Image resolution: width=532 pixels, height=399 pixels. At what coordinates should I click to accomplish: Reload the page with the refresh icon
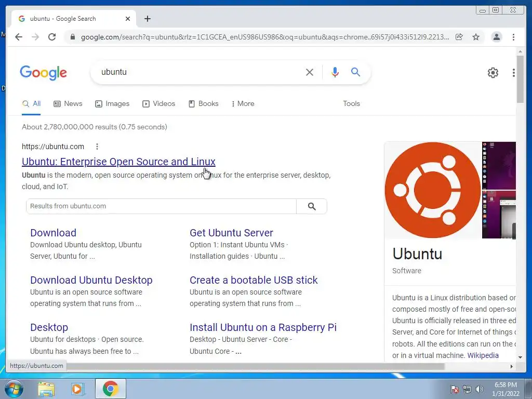(x=52, y=37)
